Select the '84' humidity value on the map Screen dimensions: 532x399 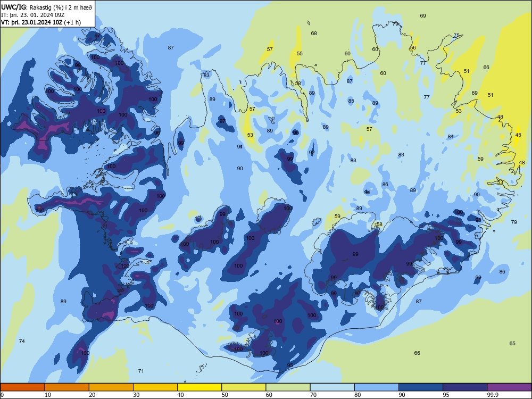click(x=451, y=137)
